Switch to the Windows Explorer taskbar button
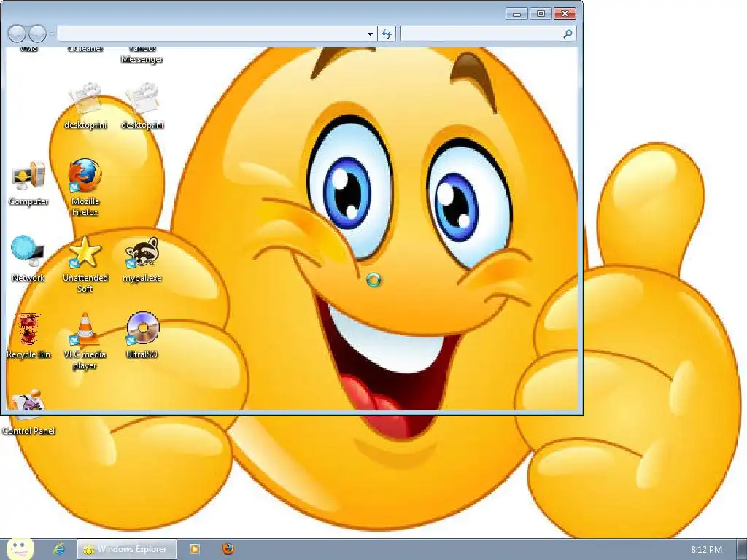Image resolution: width=747 pixels, height=560 pixels. pyautogui.click(x=127, y=549)
